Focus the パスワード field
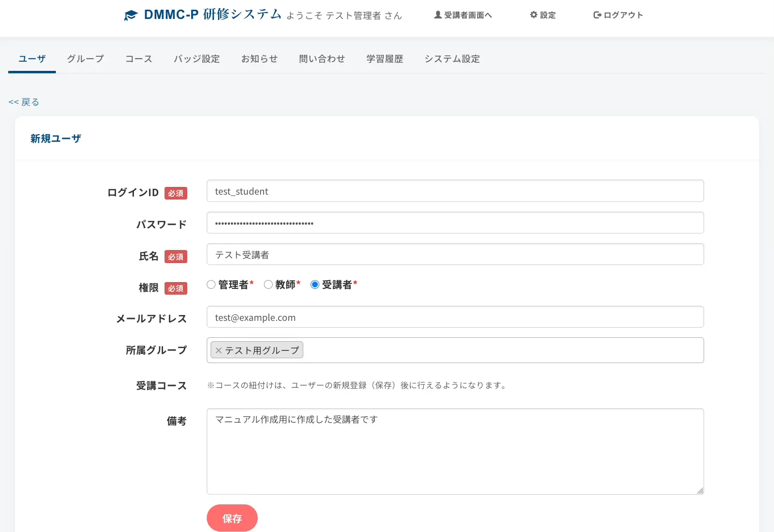Image resolution: width=774 pixels, height=532 pixels. [x=455, y=223]
